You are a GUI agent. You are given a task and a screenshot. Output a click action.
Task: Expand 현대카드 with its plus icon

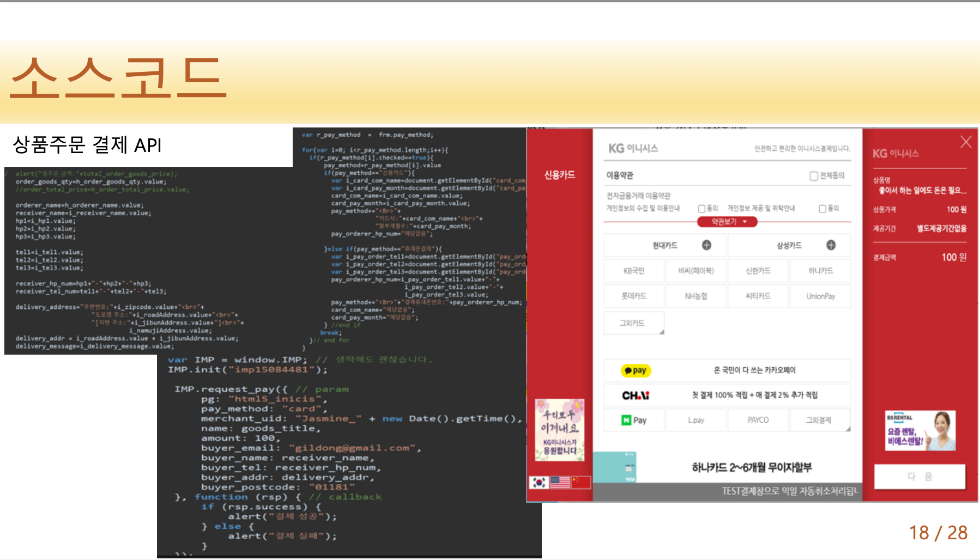click(706, 245)
